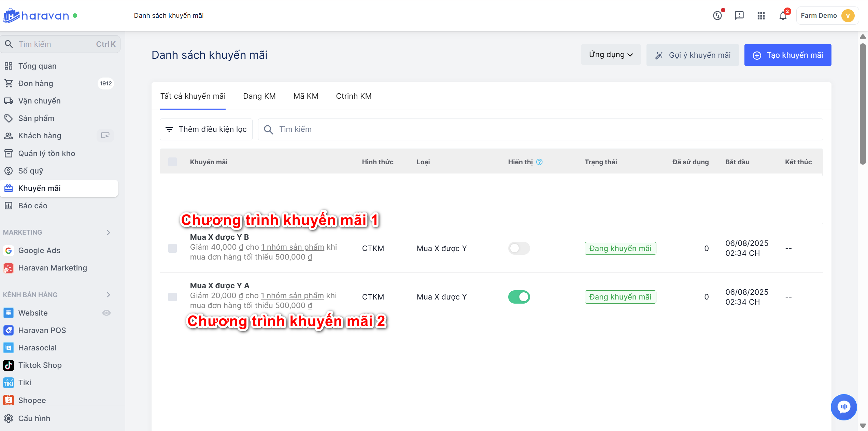Click the Tạo khuyến mãi button
The width and height of the screenshot is (868, 431).
tap(787, 55)
